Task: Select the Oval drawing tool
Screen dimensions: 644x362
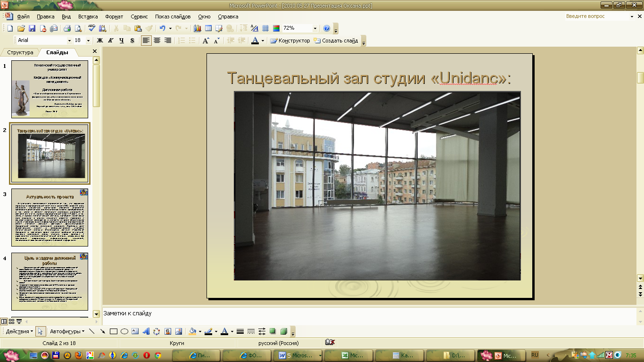Action: coord(124,331)
